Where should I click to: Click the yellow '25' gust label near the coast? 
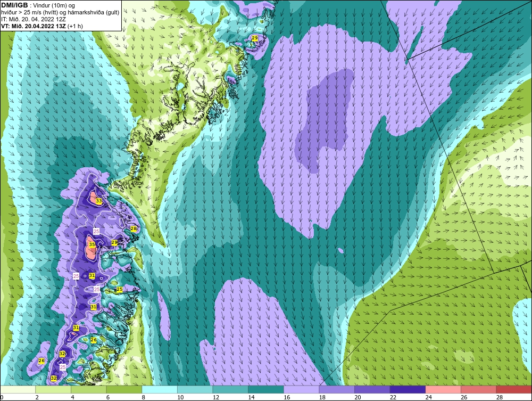click(x=119, y=289)
